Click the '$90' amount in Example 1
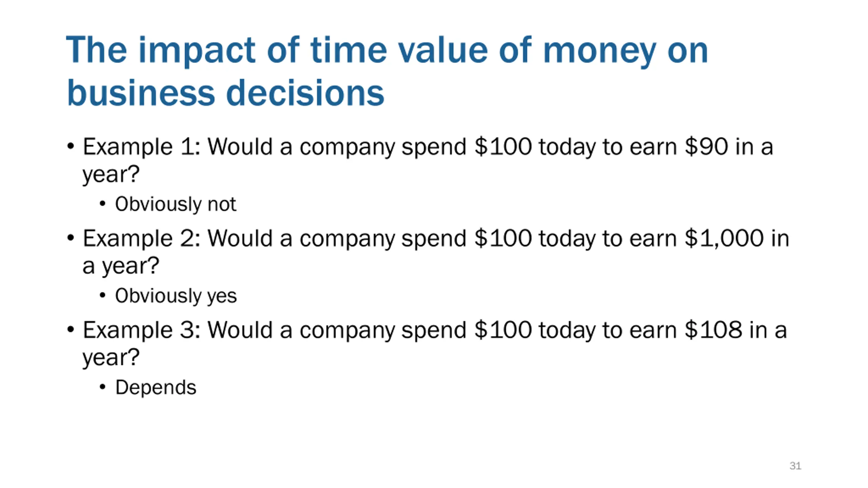The height and width of the screenshot is (488, 868). click(x=707, y=147)
